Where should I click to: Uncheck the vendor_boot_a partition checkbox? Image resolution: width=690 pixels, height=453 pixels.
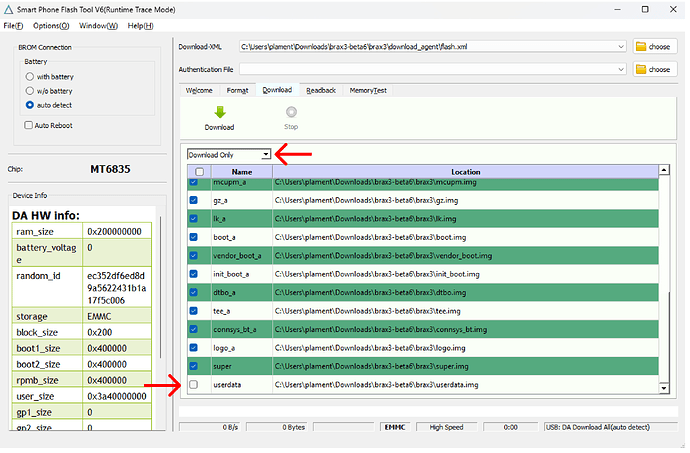point(194,256)
